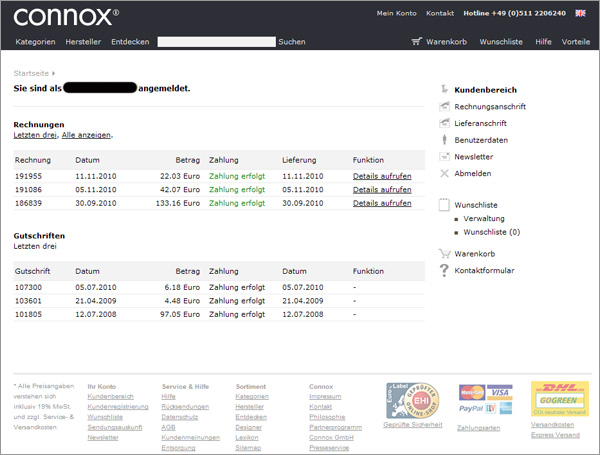Click the Wunschliste notepad icon in sidebar

444,204
